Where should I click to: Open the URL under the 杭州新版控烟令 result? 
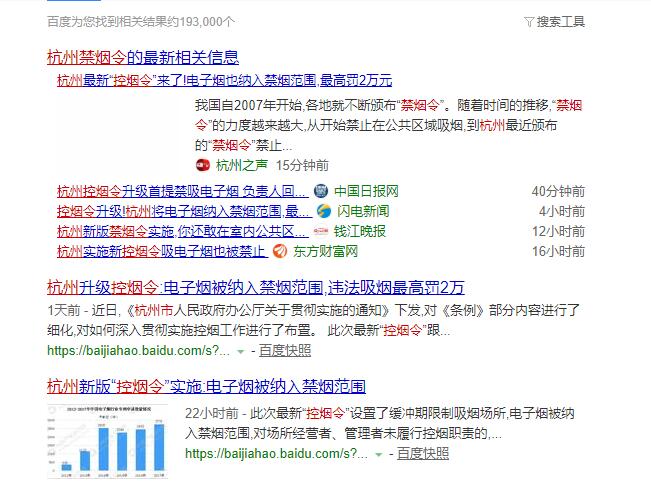coord(277,454)
